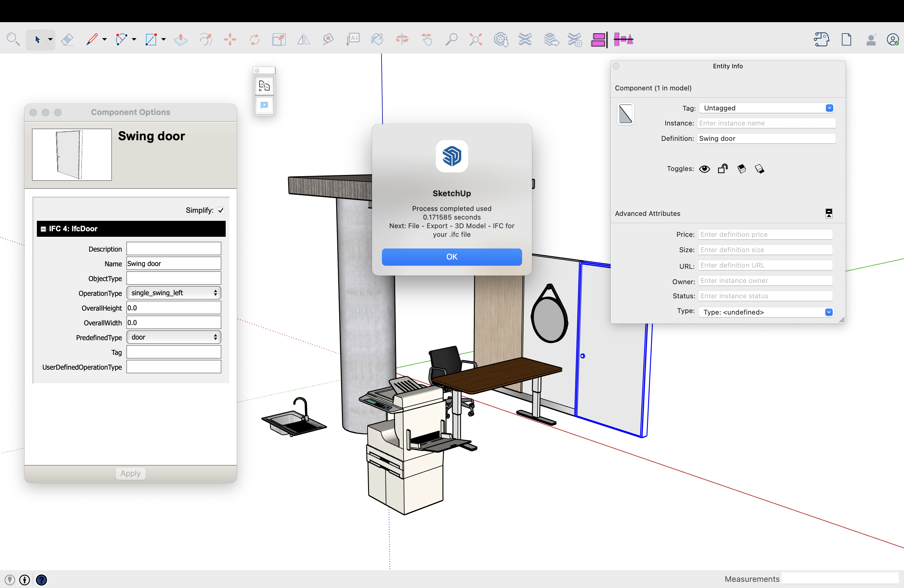Screen dimensions: 904x588
Task: Expand Type undefined dropdown in Entity Info
Action: [x=830, y=312]
